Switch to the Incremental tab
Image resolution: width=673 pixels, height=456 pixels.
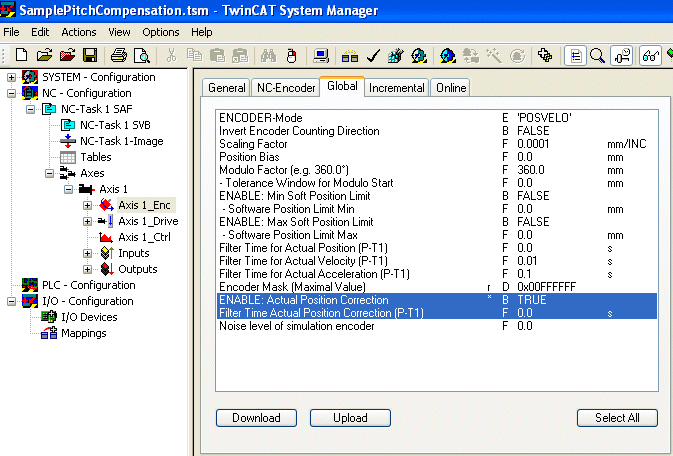[x=397, y=88]
